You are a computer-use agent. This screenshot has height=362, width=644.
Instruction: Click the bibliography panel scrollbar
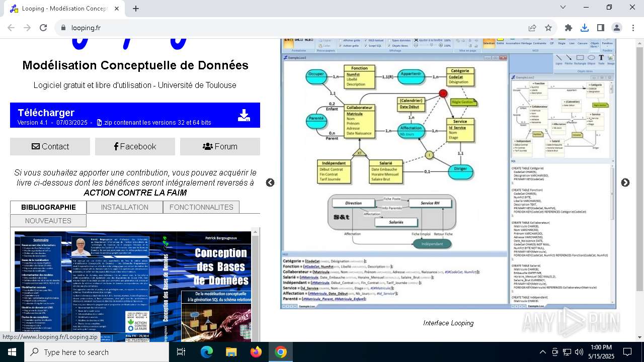[x=256, y=285]
